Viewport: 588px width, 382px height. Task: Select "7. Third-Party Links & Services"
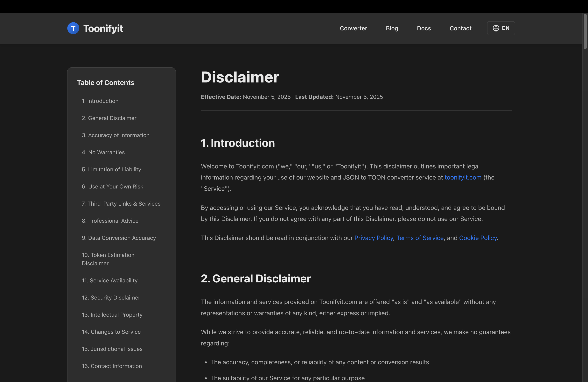pyautogui.click(x=121, y=204)
